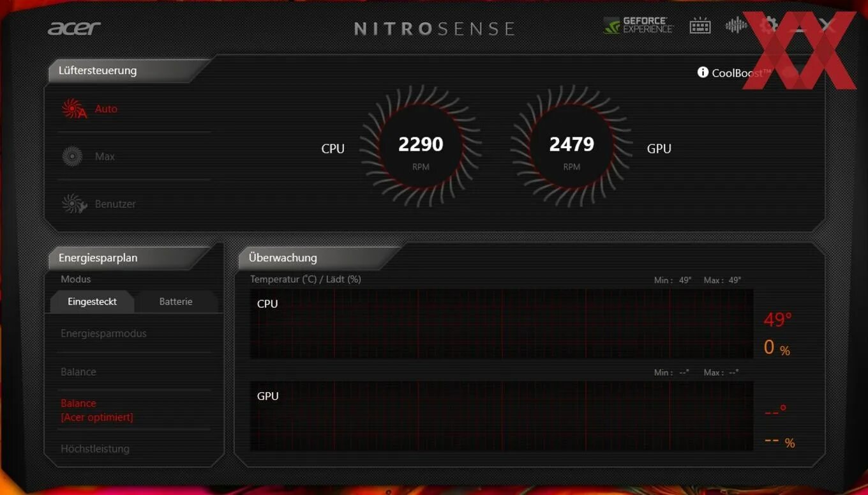Screen dimensions: 868x495
Task: Switch to the Batterie tab
Action: [176, 301]
